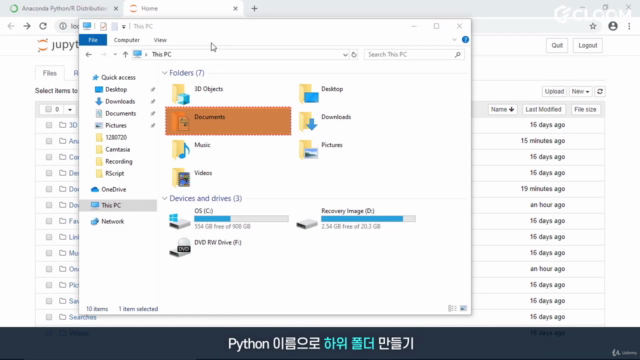Click the Explorer forward arrow
The image size is (640, 360).
click(103, 54)
